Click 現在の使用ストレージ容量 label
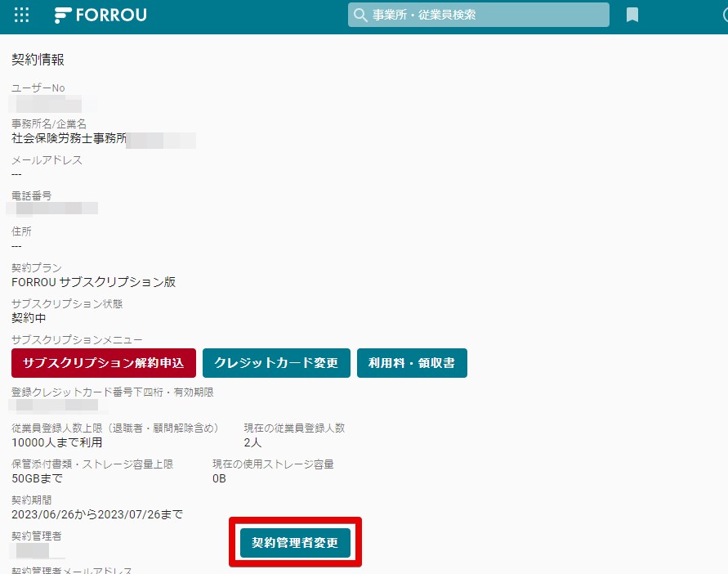This screenshot has width=728, height=574. point(273,464)
